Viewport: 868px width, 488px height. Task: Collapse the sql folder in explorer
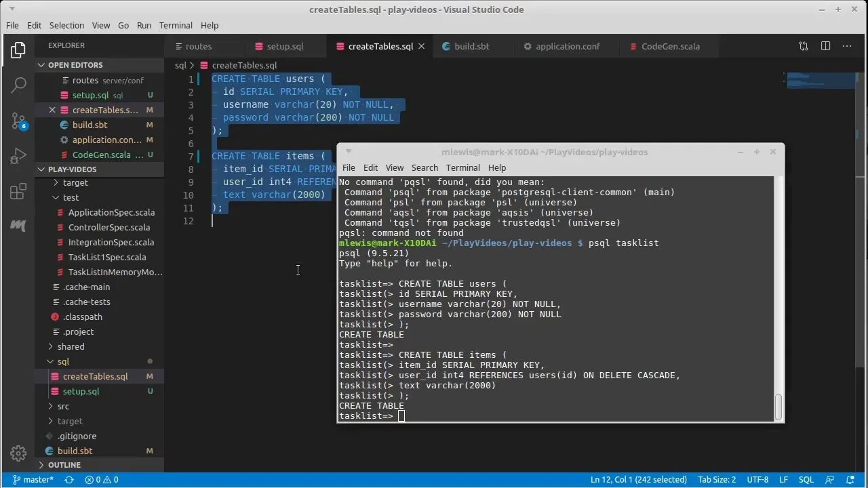[99, 361]
